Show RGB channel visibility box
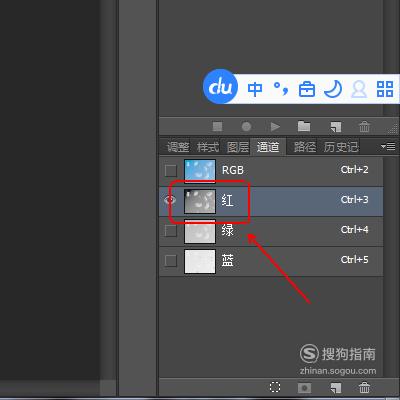400x400 pixels. click(x=171, y=171)
